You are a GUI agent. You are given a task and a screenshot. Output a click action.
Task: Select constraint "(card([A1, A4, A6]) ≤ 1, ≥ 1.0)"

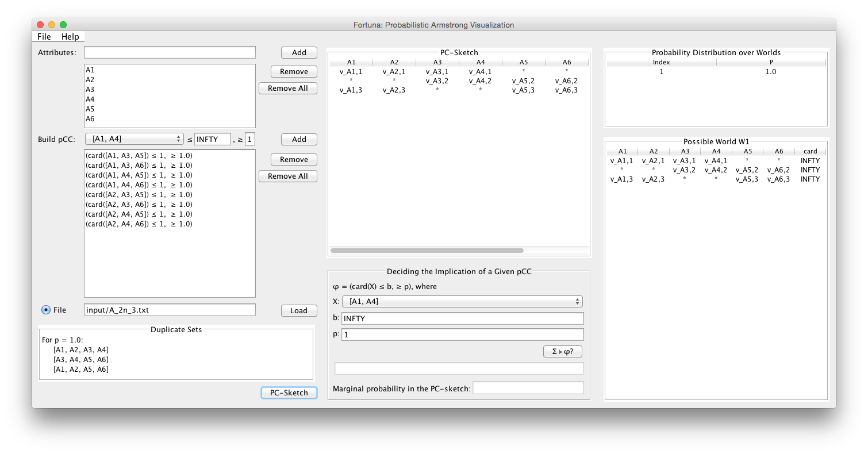170,184
